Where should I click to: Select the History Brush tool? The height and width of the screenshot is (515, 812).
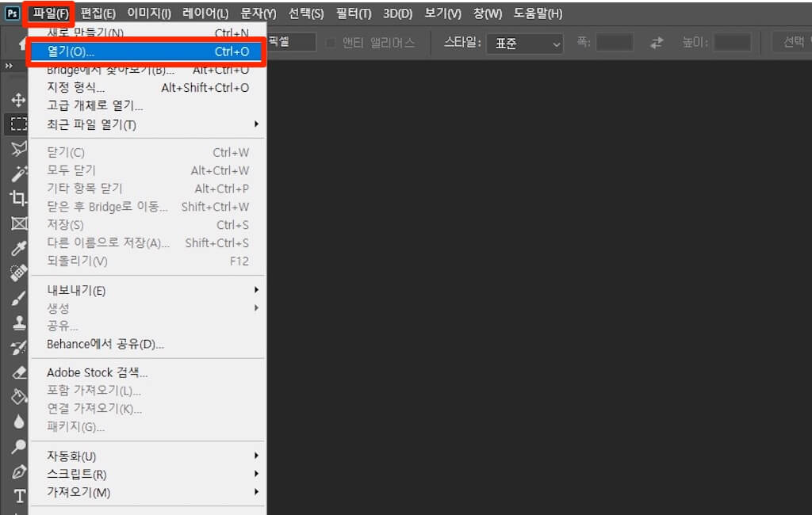(x=19, y=347)
